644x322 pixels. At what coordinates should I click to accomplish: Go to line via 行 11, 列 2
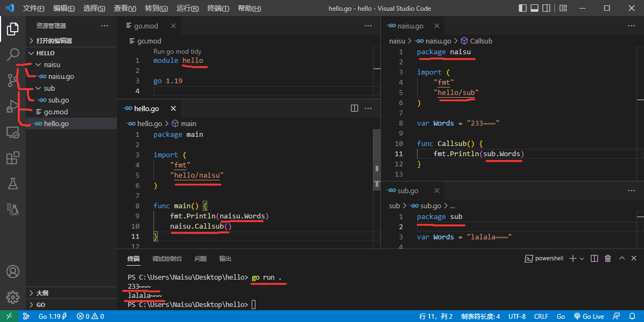click(436, 316)
